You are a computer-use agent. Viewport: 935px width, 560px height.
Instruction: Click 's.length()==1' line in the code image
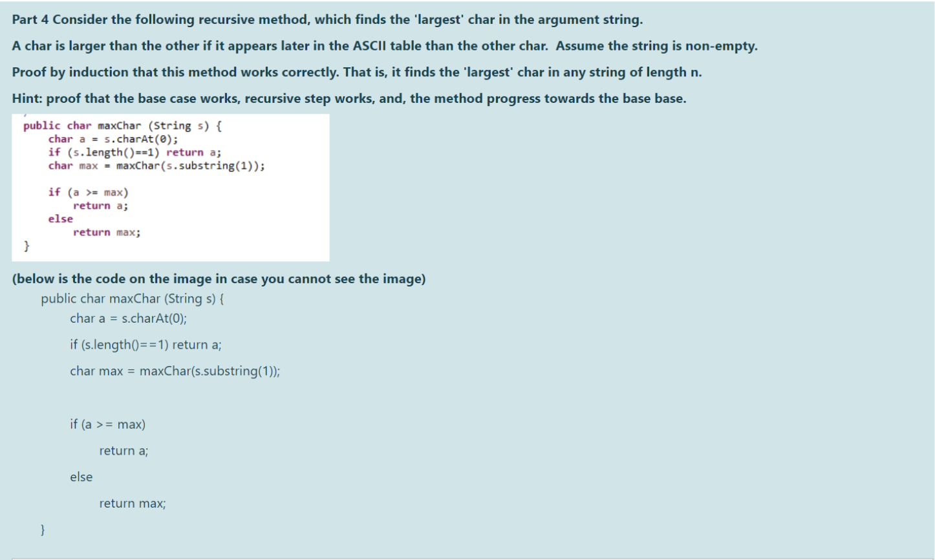[x=134, y=153]
